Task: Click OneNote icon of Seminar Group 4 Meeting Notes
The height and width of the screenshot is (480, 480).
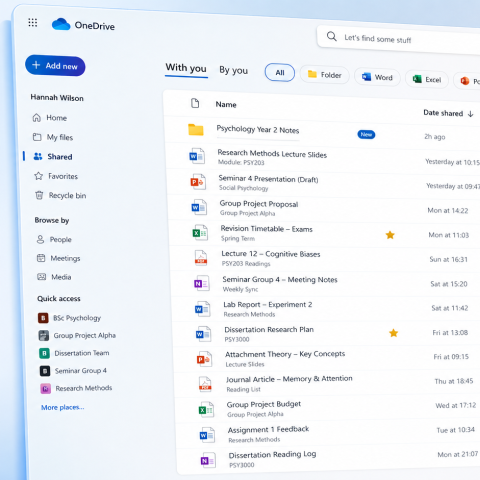Action: (x=202, y=283)
